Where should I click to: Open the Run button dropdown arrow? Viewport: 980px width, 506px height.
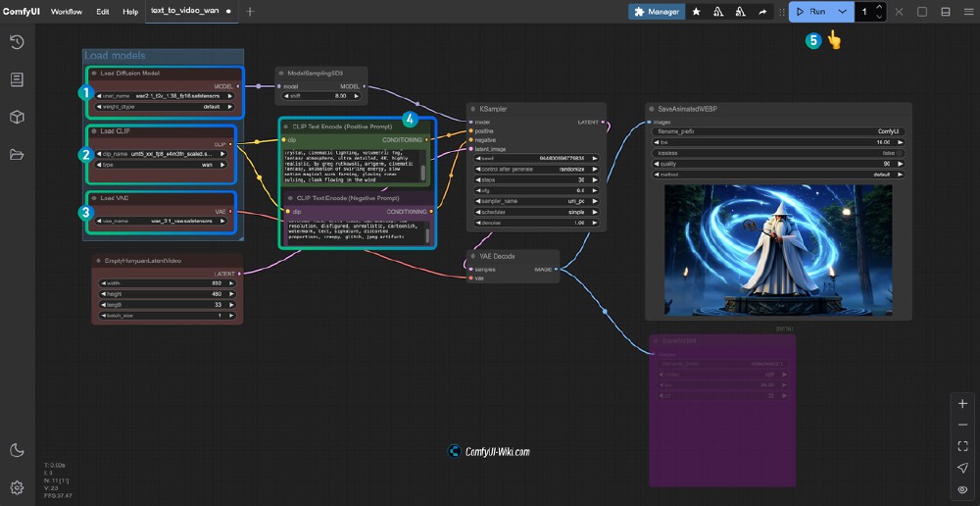842,12
